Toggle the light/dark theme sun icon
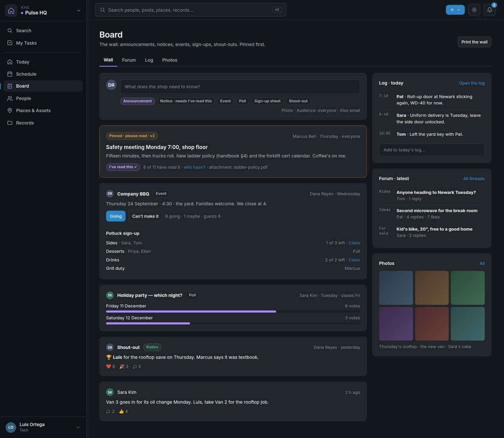This screenshot has width=504, height=438. 474,10
